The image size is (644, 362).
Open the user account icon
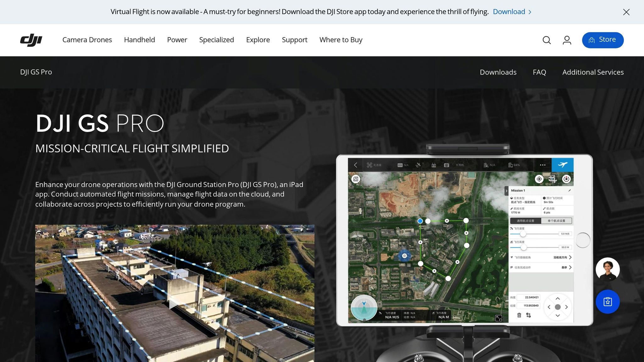click(567, 40)
